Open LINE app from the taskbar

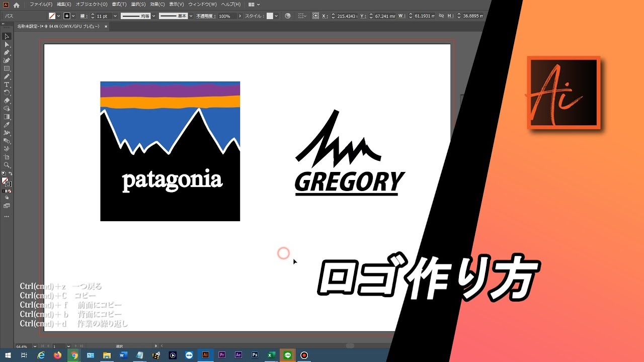click(x=288, y=355)
